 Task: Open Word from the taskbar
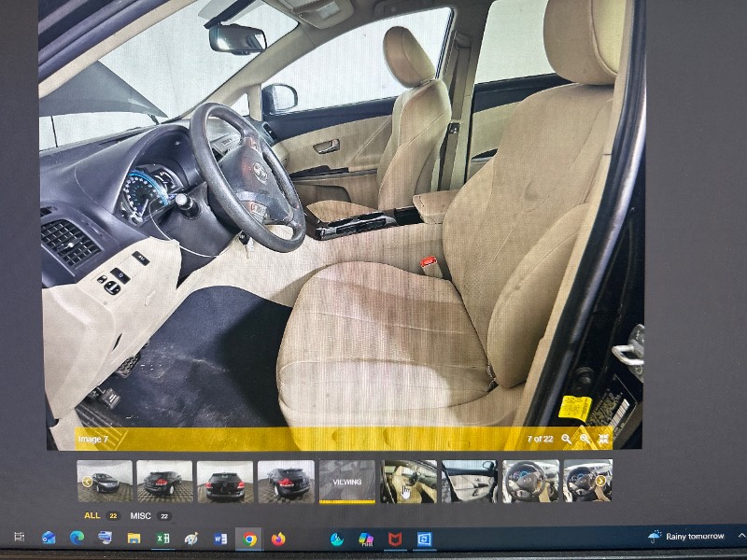pyautogui.click(x=220, y=539)
